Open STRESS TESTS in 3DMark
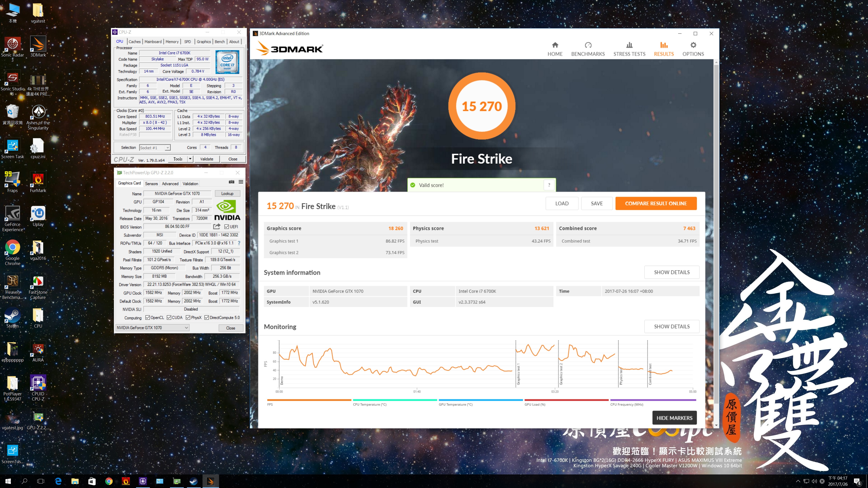The height and width of the screenshot is (488, 868). tap(629, 49)
